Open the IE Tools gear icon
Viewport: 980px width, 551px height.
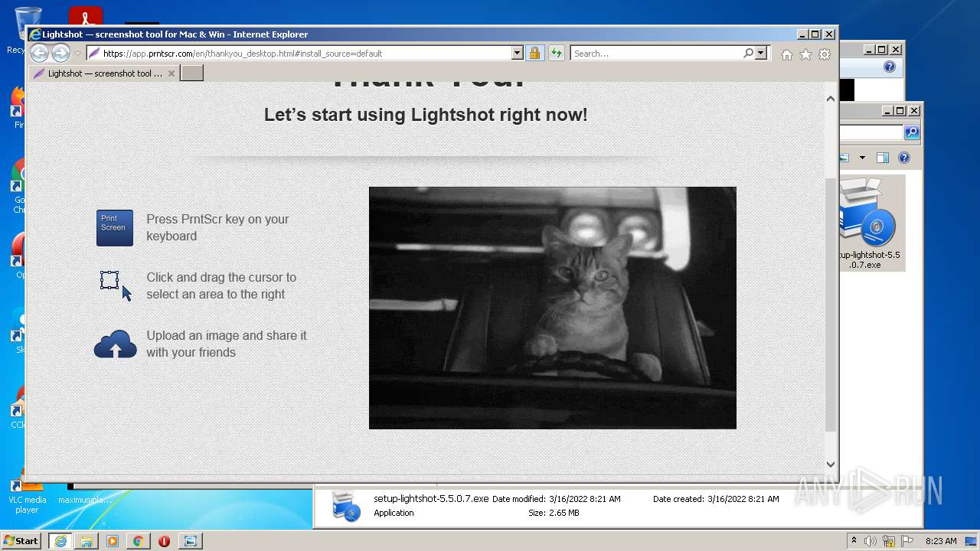825,54
